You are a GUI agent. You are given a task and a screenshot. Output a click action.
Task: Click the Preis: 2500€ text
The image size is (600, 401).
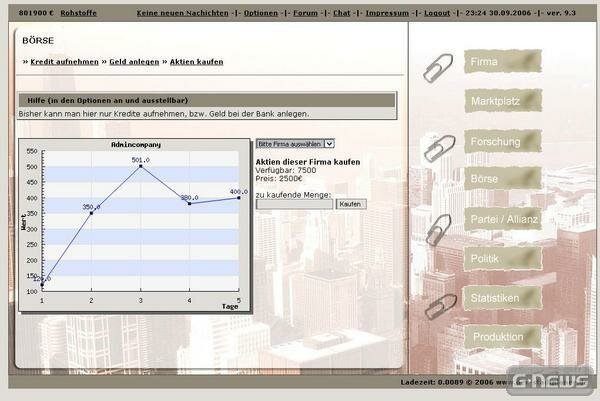tap(279, 179)
